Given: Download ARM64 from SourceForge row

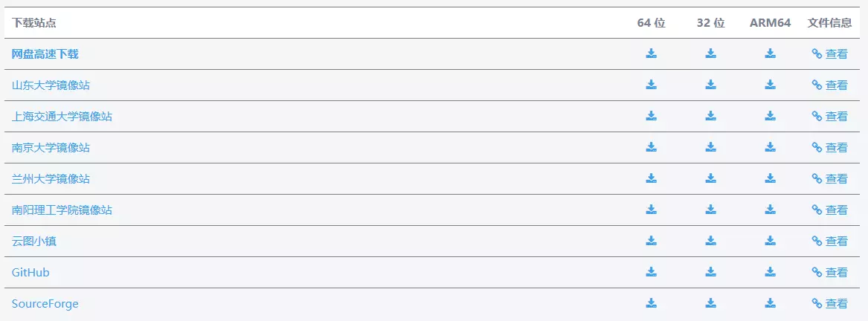Looking at the screenshot, I should 770,303.
